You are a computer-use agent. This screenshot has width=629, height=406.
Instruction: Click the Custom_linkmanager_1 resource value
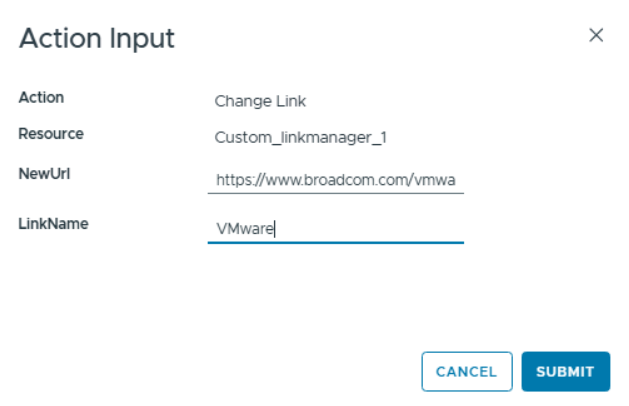point(300,137)
